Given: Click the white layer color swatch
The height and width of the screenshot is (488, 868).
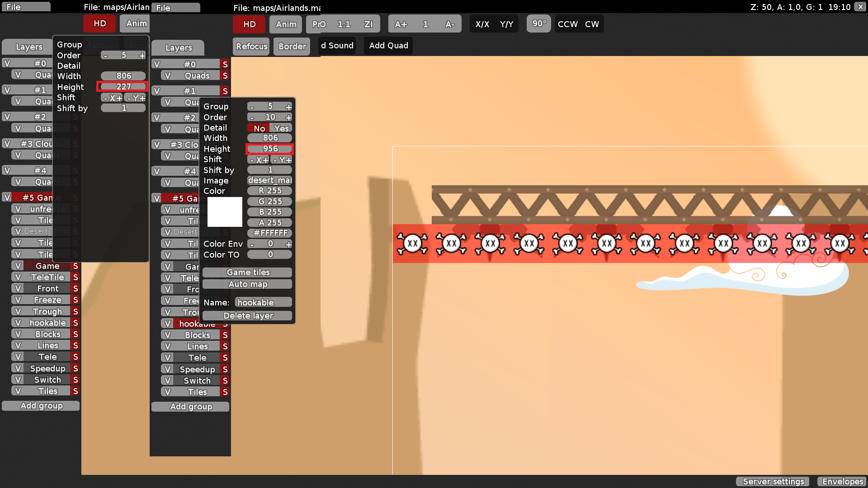Looking at the screenshot, I should coord(225,212).
